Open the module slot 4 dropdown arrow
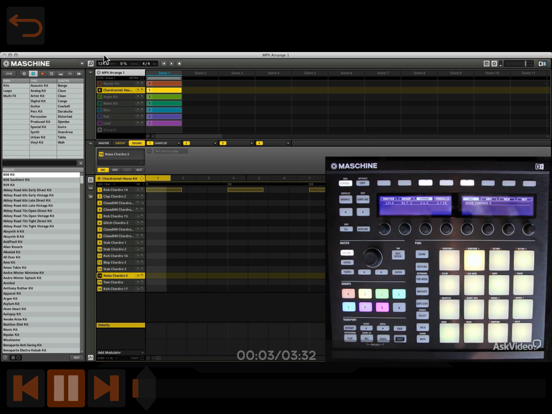Viewport: 552px width, 414px height. [288, 143]
